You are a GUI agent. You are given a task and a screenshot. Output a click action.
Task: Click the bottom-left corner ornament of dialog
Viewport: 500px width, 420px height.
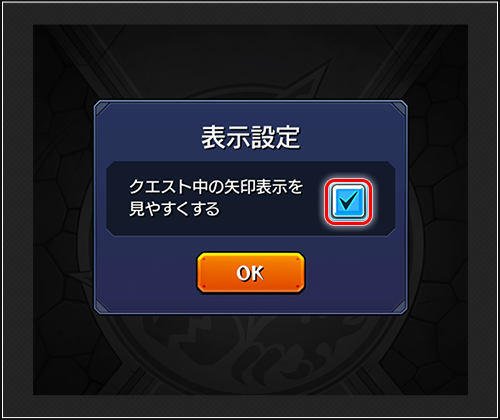tap(102, 306)
